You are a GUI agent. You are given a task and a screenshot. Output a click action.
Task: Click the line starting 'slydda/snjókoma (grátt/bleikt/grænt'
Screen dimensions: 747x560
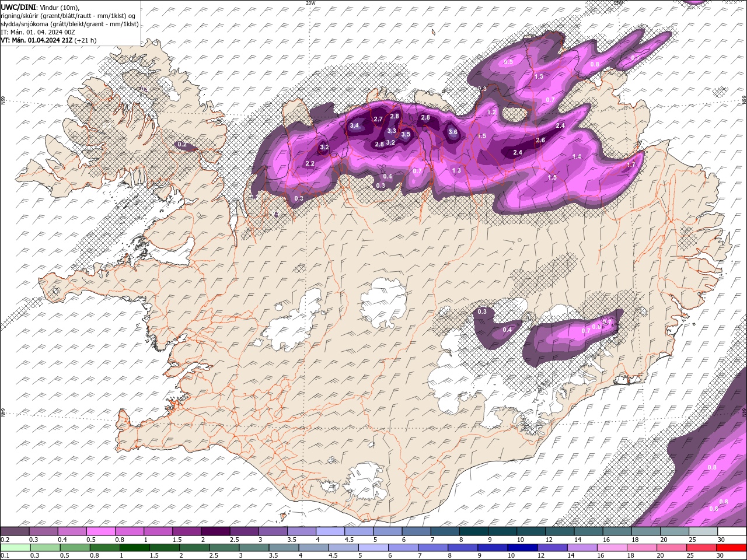point(69,24)
